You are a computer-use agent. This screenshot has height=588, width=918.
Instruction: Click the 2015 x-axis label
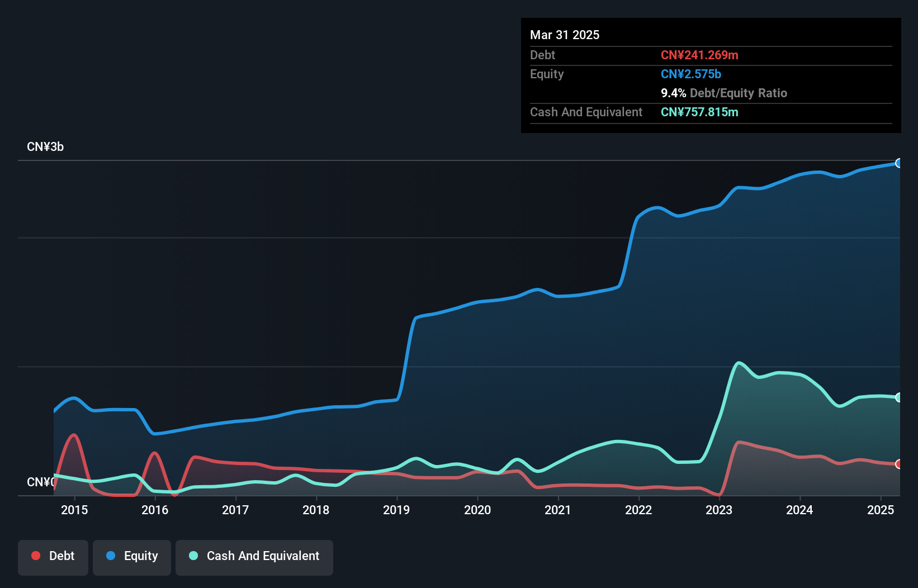click(74, 510)
